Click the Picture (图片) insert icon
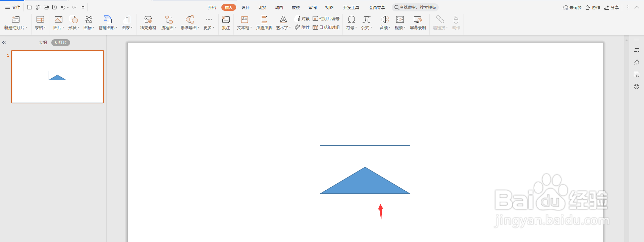Image resolution: width=644 pixels, height=242 pixels. point(59,19)
